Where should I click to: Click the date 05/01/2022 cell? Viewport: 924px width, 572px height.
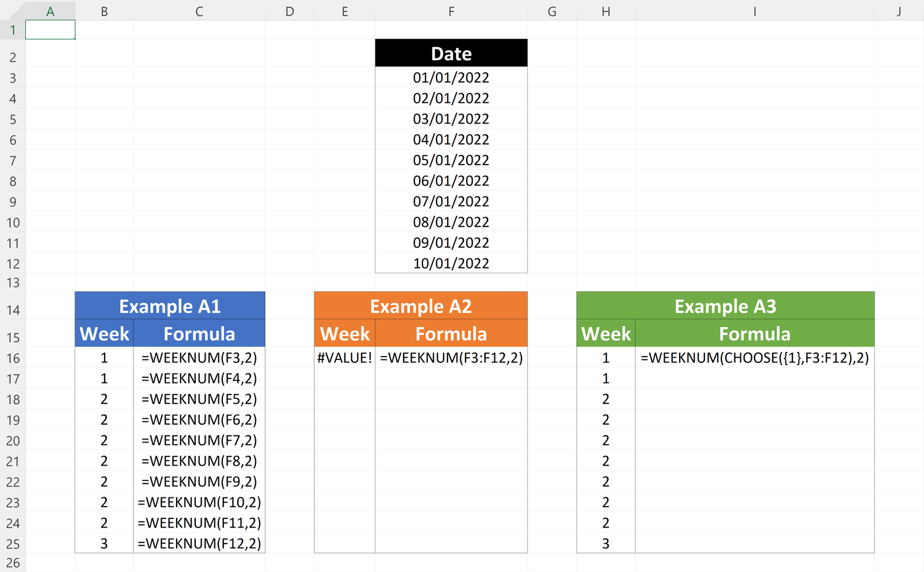click(451, 160)
